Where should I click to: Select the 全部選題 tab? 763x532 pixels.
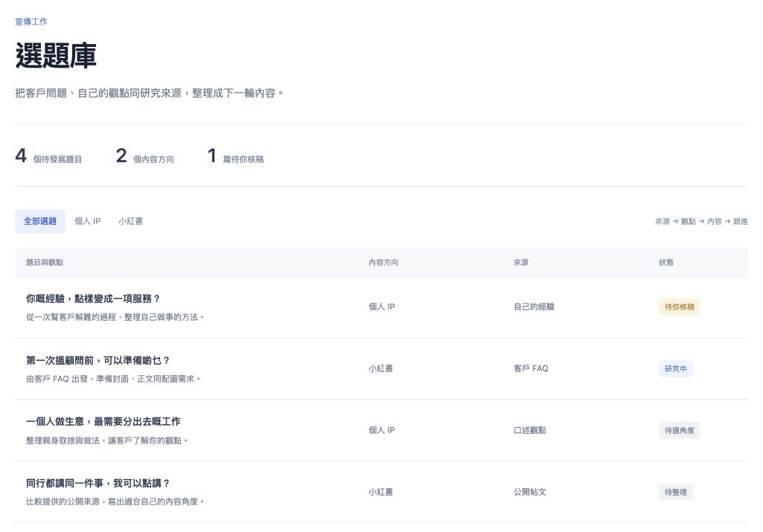coord(40,221)
